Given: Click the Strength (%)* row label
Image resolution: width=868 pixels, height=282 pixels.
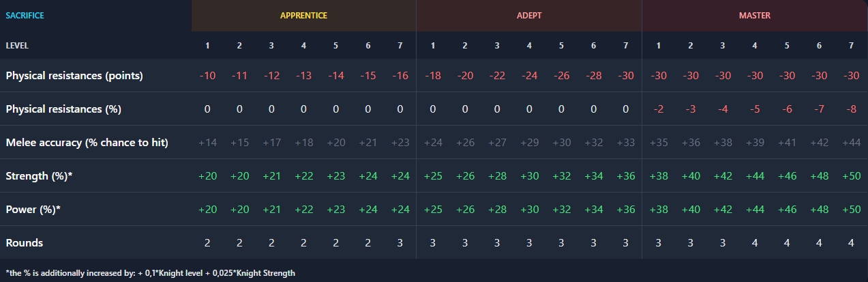Looking at the screenshot, I should point(39,175).
